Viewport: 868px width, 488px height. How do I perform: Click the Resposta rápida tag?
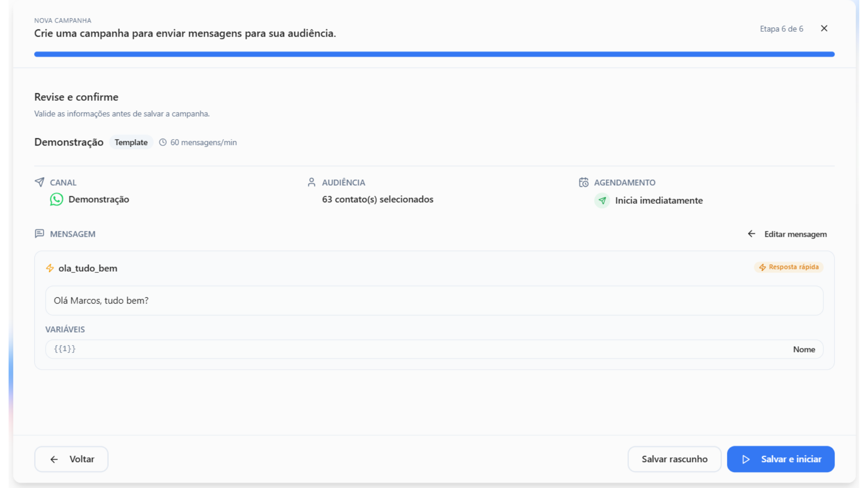(789, 267)
